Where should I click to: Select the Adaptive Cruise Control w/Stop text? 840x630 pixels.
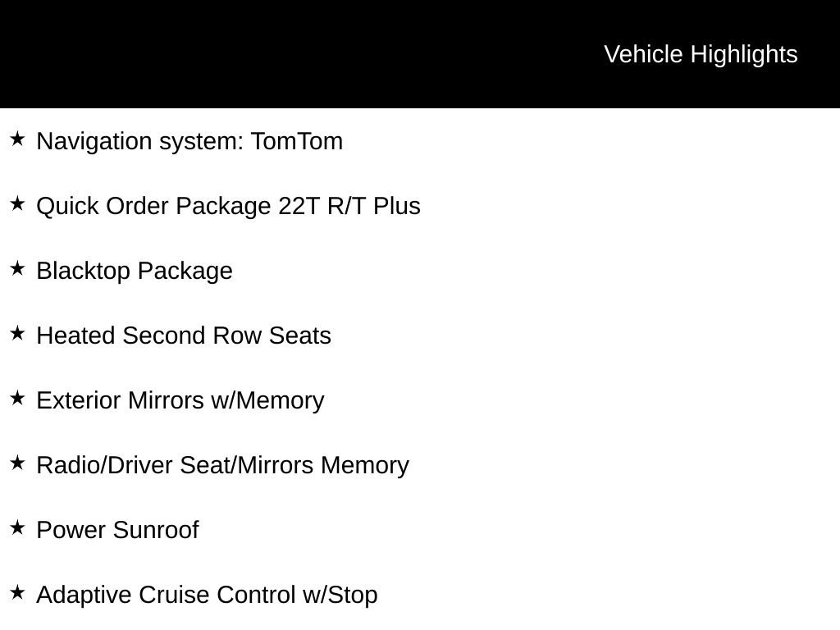(207, 595)
